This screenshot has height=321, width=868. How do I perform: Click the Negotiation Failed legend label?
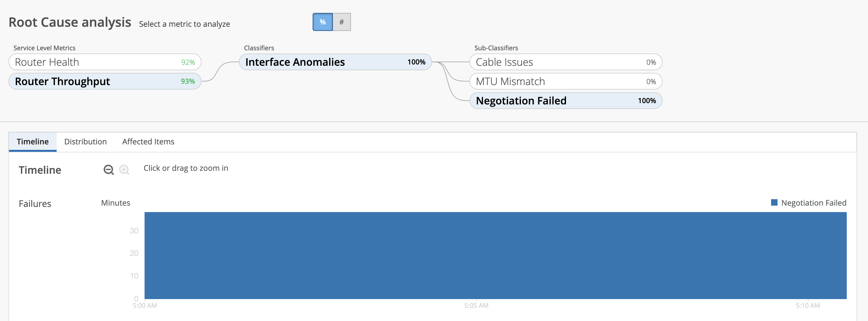(x=813, y=203)
